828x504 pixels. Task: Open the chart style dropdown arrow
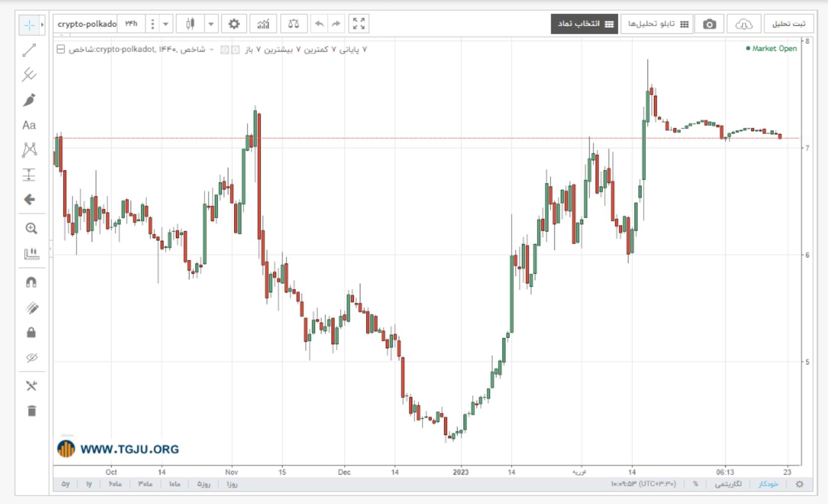pos(211,24)
